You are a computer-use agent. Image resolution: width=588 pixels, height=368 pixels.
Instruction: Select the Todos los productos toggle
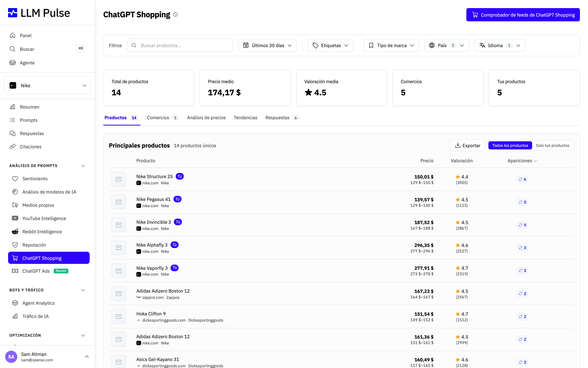(x=510, y=145)
